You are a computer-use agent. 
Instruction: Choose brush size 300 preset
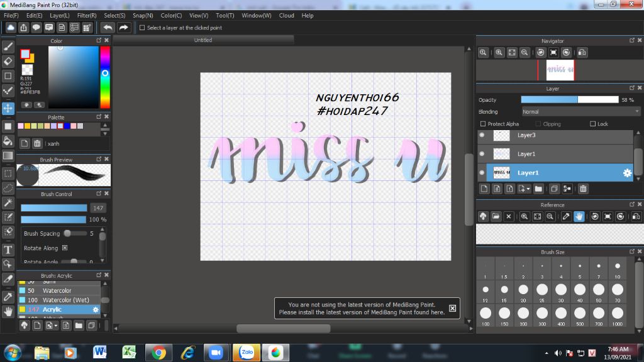point(542,315)
